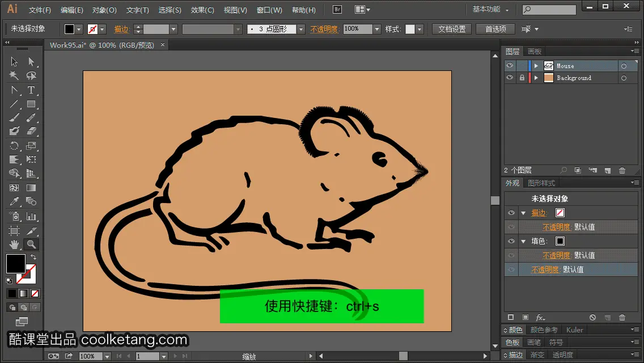Pick the Width tool

click(14, 159)
